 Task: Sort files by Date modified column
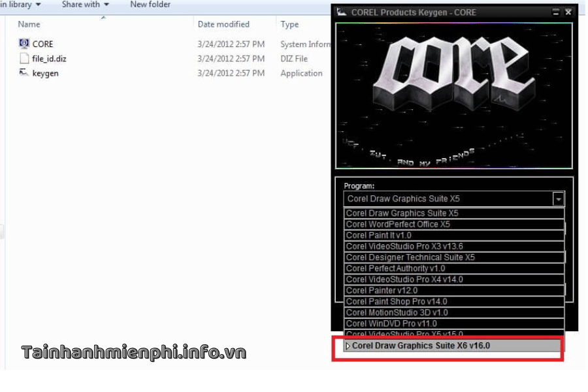(223, 24)
